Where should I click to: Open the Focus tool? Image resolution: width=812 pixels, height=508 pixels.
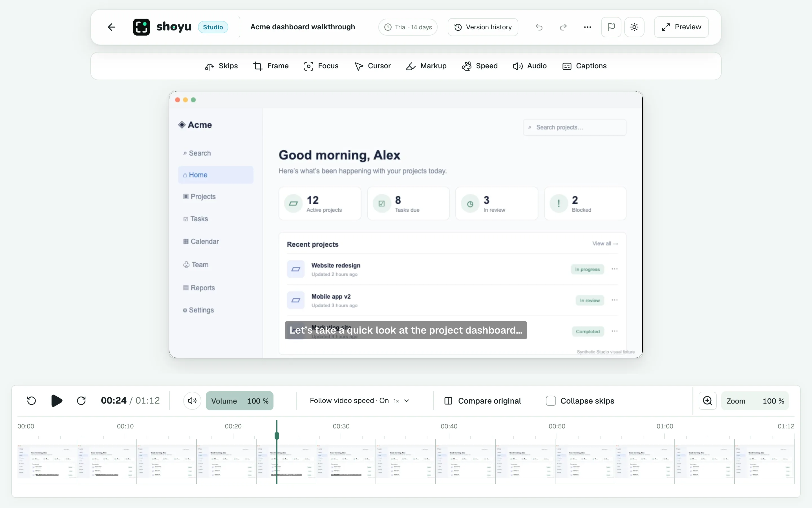321,66
